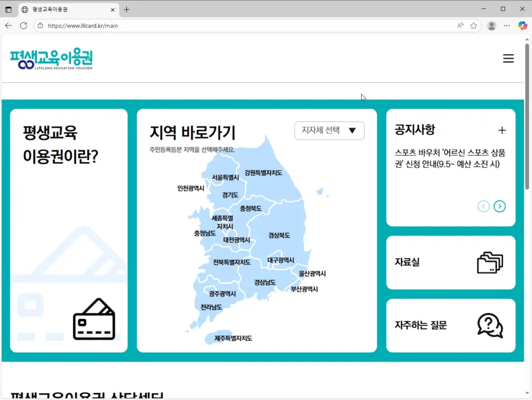The width and height of the screenshot is (532, 400).
Task: Go to the next notice with the right arrow
Action: (x=500, y=206)
